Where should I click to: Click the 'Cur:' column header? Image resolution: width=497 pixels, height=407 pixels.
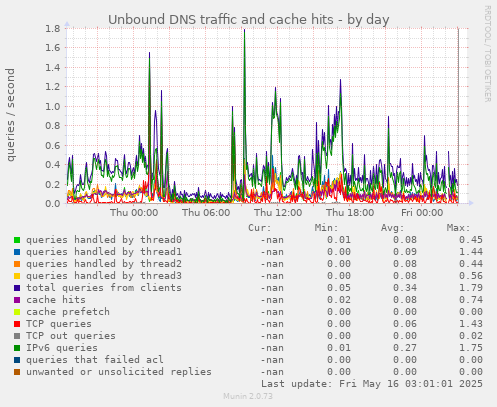point(260,228)
